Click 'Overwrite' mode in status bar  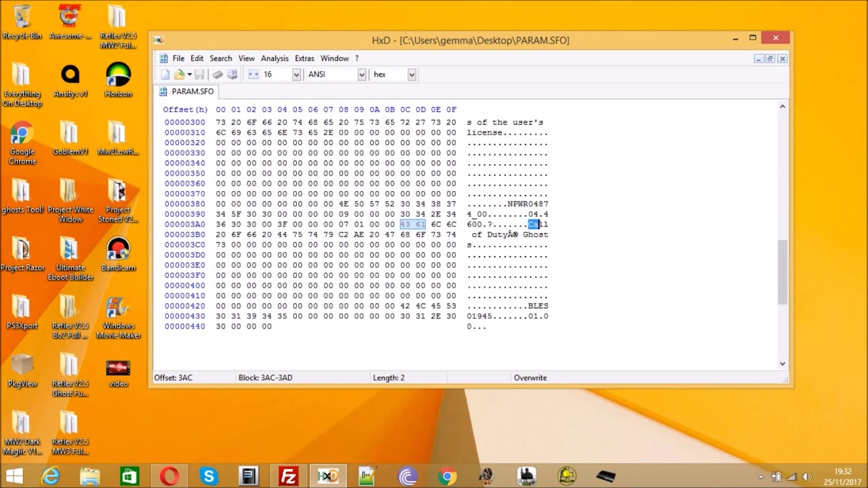[x=530, y=378]
